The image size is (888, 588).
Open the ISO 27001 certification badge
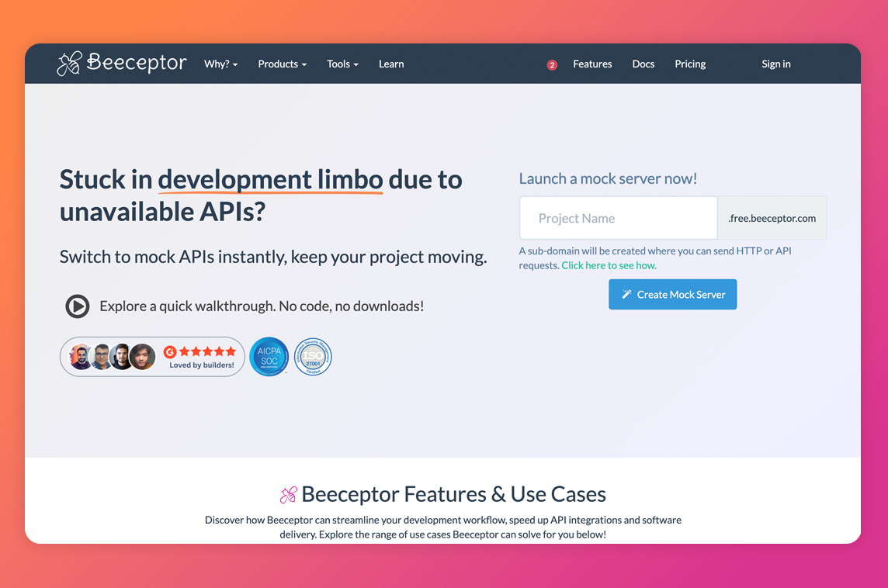(x=313, y=357)
